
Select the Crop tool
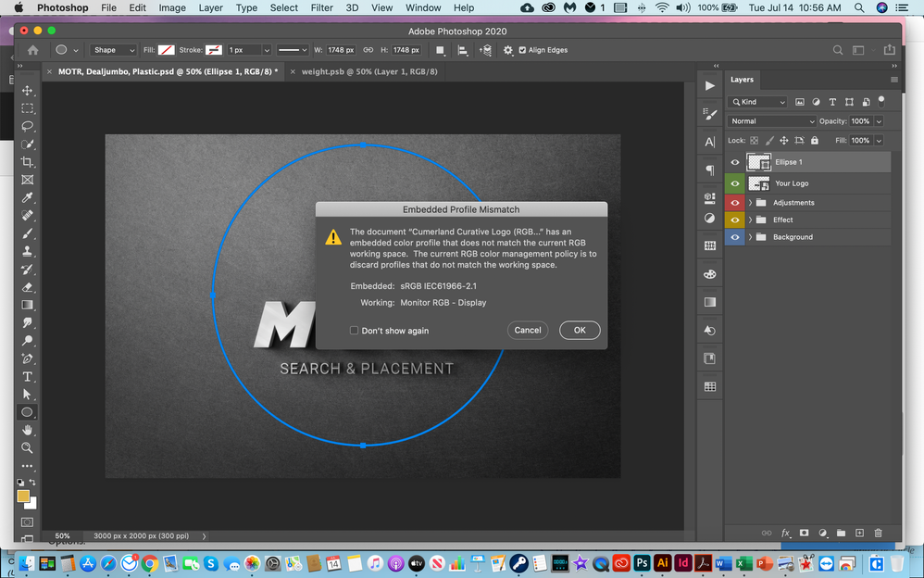(28, 162)
